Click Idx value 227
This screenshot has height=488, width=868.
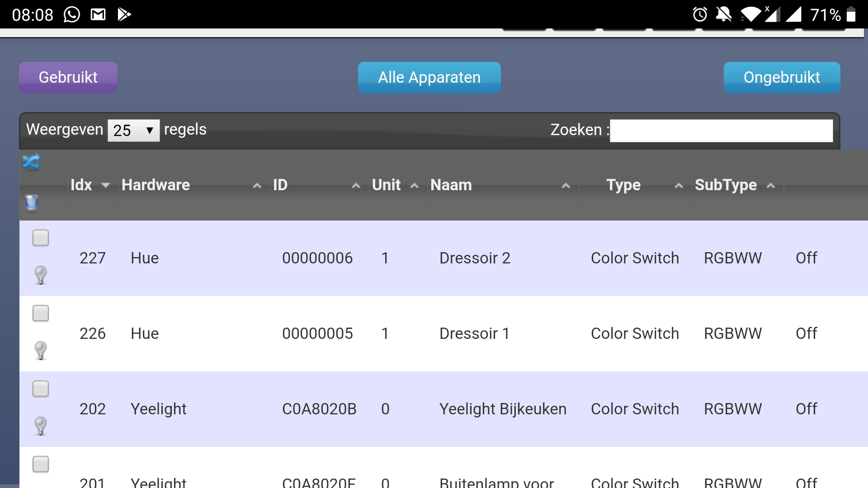point(93,258)
